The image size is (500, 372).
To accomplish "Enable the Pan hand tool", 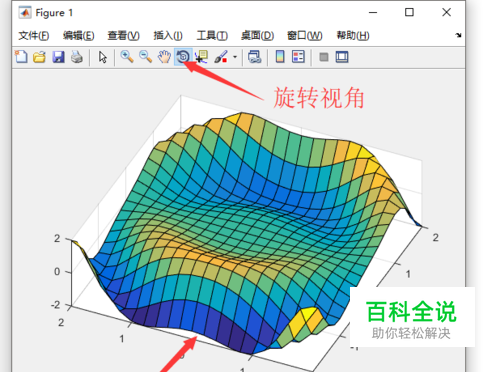I will 164,57.
